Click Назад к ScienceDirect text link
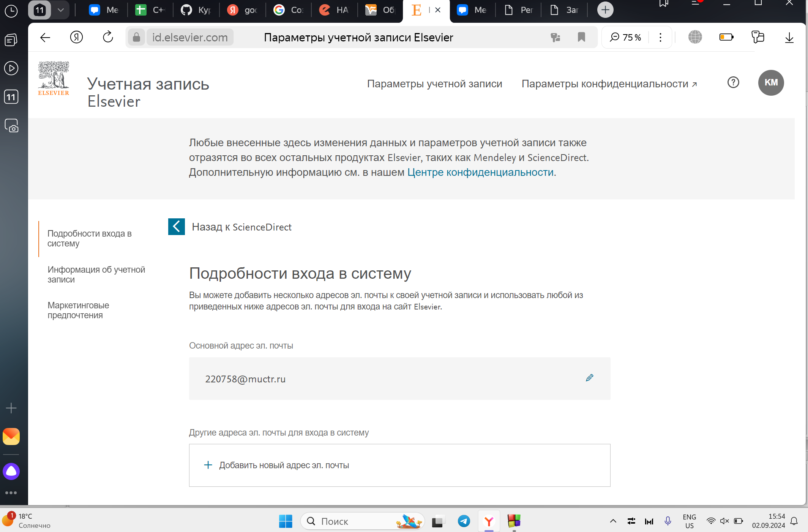The image size is (808, 532). coord(241,227)
